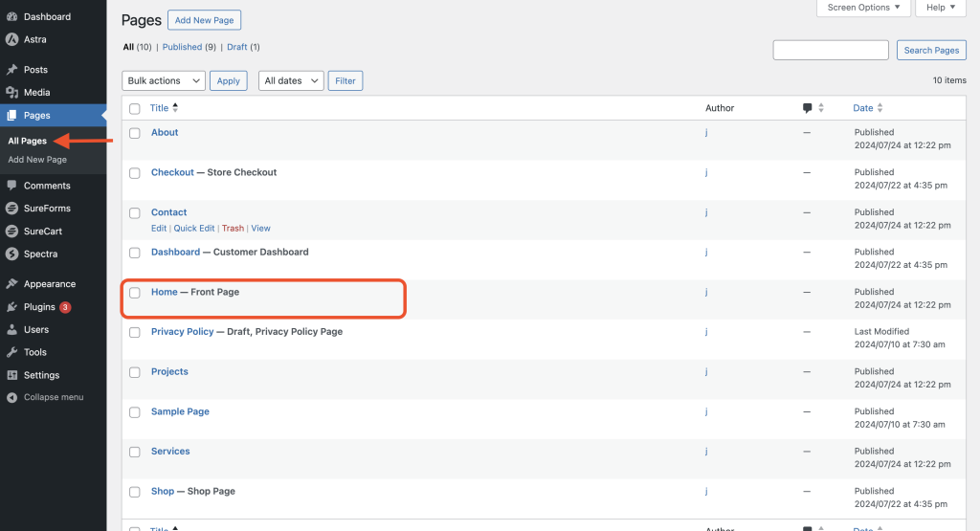Click the Title column sort arrows

(x=175, y=107)
